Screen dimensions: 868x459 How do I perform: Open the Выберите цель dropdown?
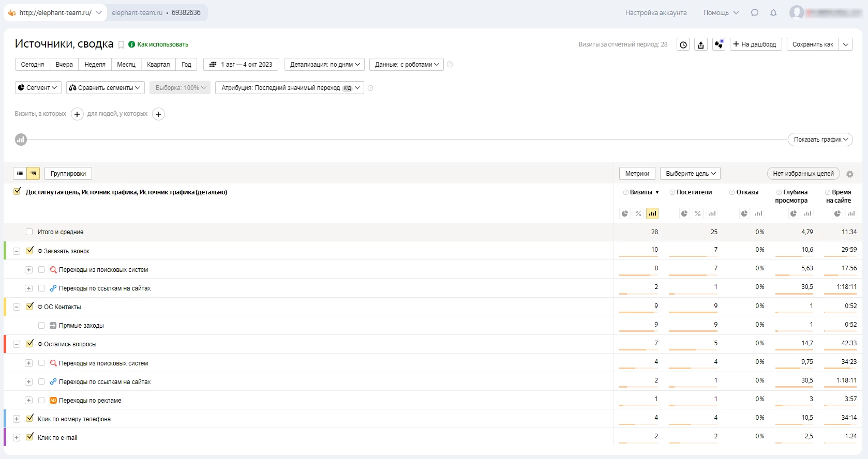tap(690, 174)
